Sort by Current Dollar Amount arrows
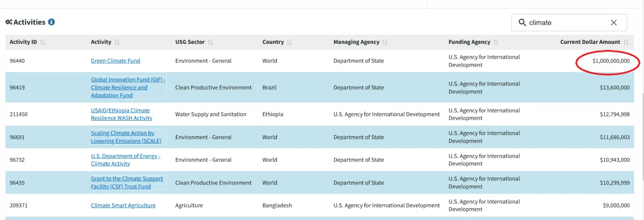The image size is (644, 220). coord(626,42)
